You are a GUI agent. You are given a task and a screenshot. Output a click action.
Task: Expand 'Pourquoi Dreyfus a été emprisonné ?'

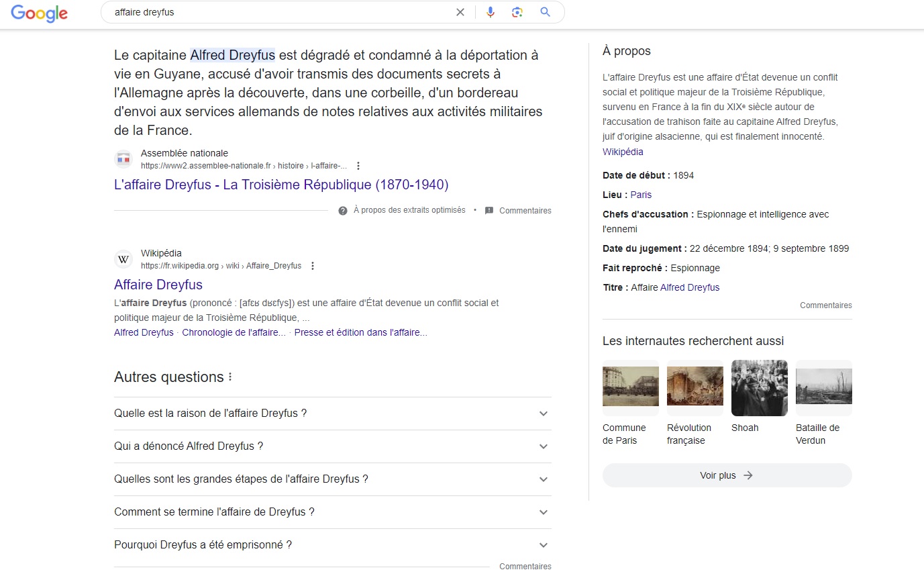point(333,545)
